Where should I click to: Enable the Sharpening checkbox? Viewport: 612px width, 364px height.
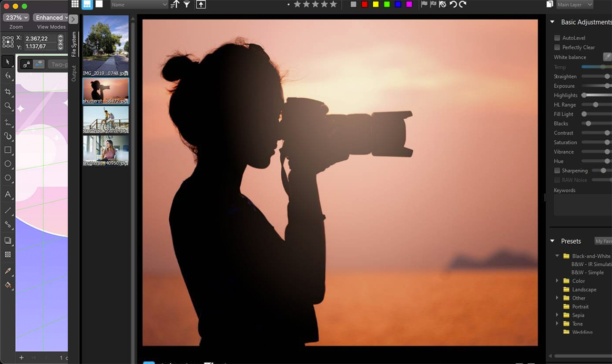[x=557, y=171]
